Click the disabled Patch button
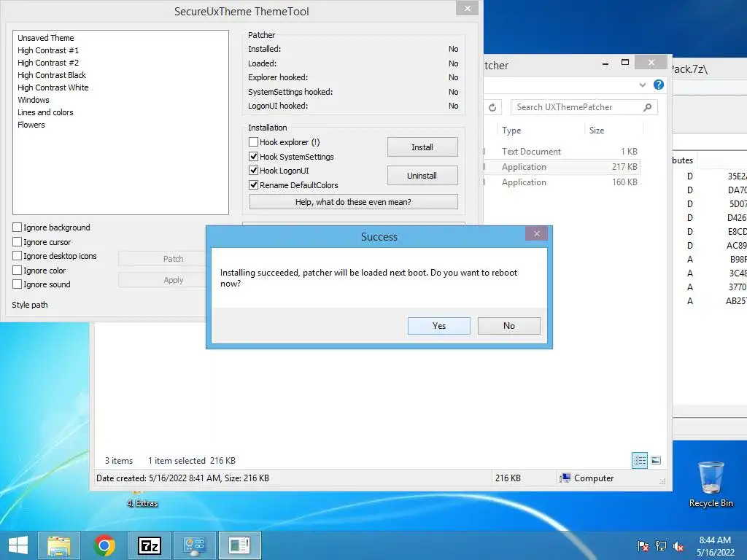The width and height of the screenshot is (747, 560). 173,259
